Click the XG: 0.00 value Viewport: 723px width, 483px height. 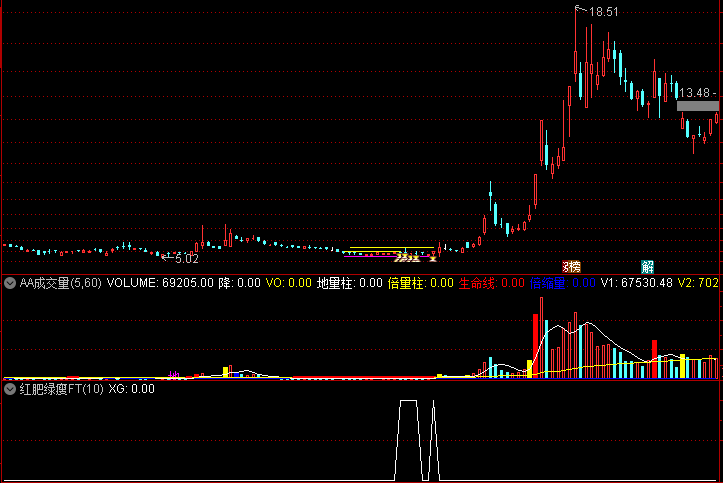pyautogui.click(x=131, y=389)
